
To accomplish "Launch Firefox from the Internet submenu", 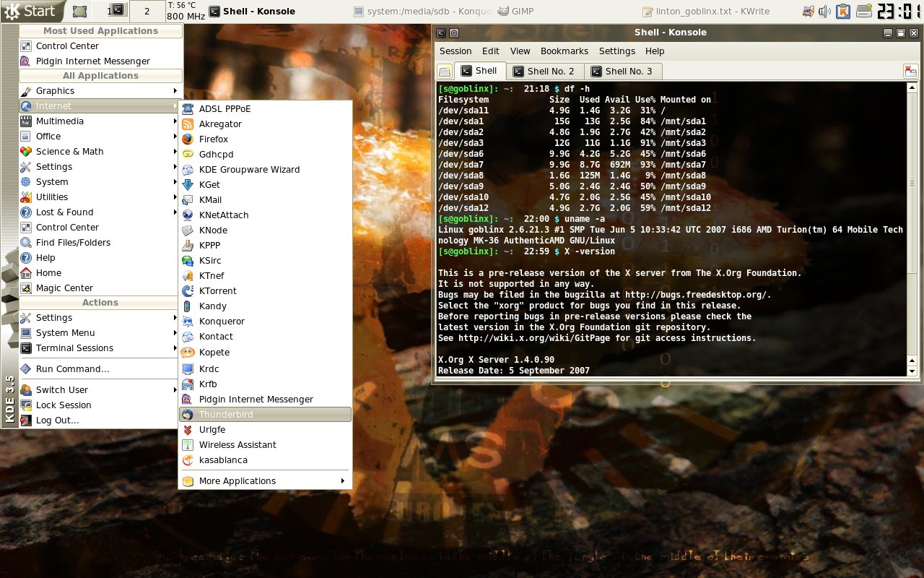I will pyautogui.click(x=265, y=139).
